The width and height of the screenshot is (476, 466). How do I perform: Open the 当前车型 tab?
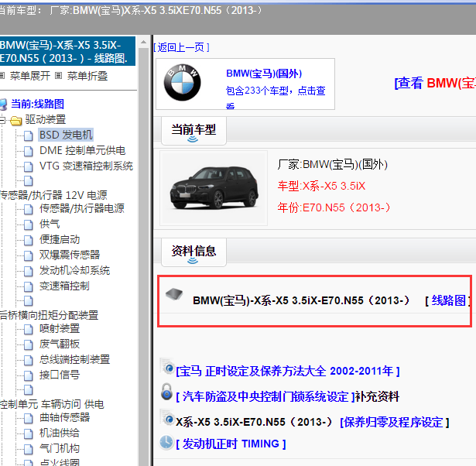(x=193, y=131)
